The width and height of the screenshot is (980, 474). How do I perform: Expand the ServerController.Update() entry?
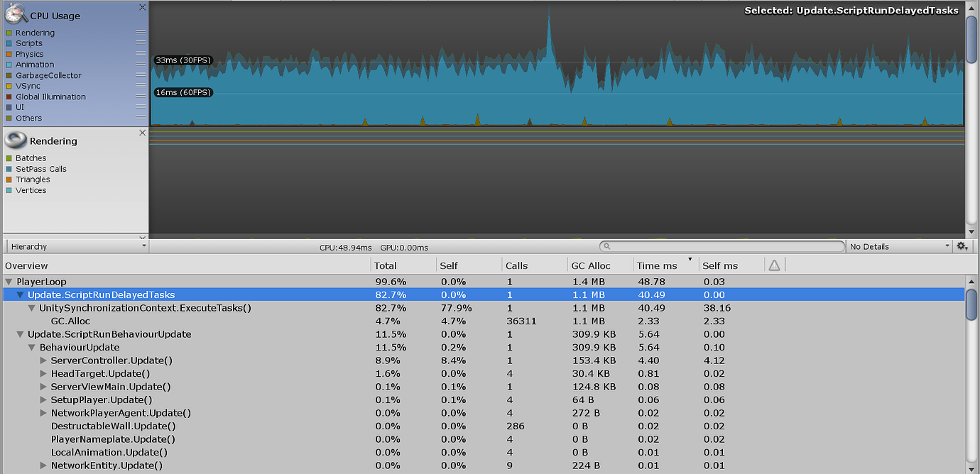point(43,360)
